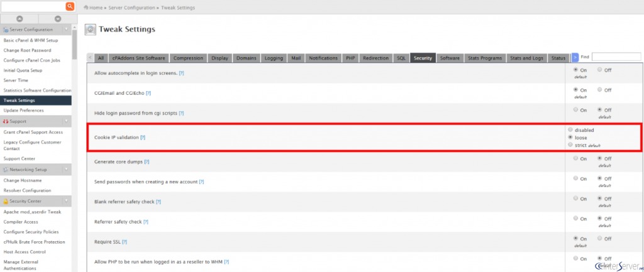
Task: Open Compiler Access in sidebar
Action: [x=21, y=222]
